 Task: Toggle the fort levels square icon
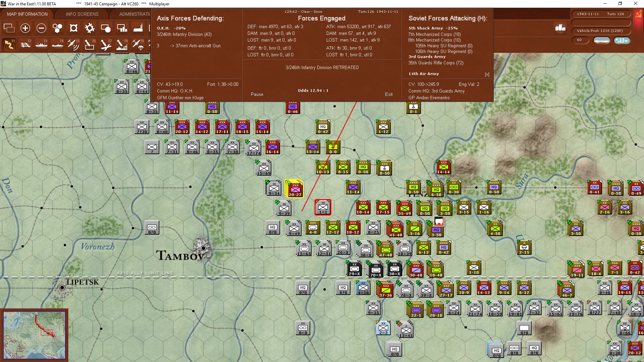pos(73,28)
